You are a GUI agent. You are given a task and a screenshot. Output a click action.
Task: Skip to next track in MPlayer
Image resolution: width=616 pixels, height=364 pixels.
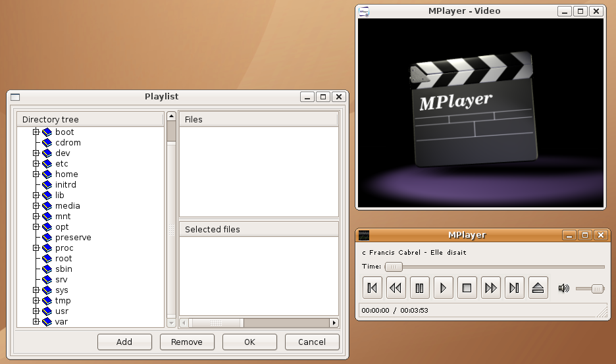pyautogui.click(x=514, y=288)
